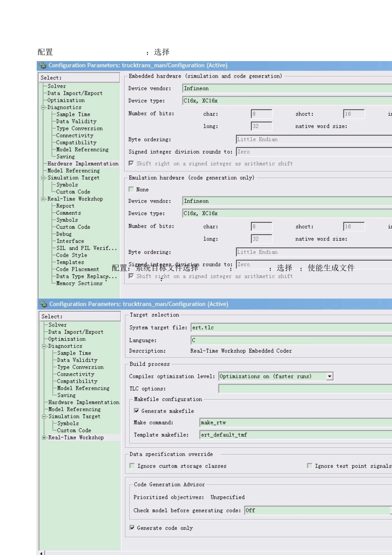Expand the collapsed Real-Time Workshop node
Viewport: 392px width, 555px height.
click(x=44, y=438)
